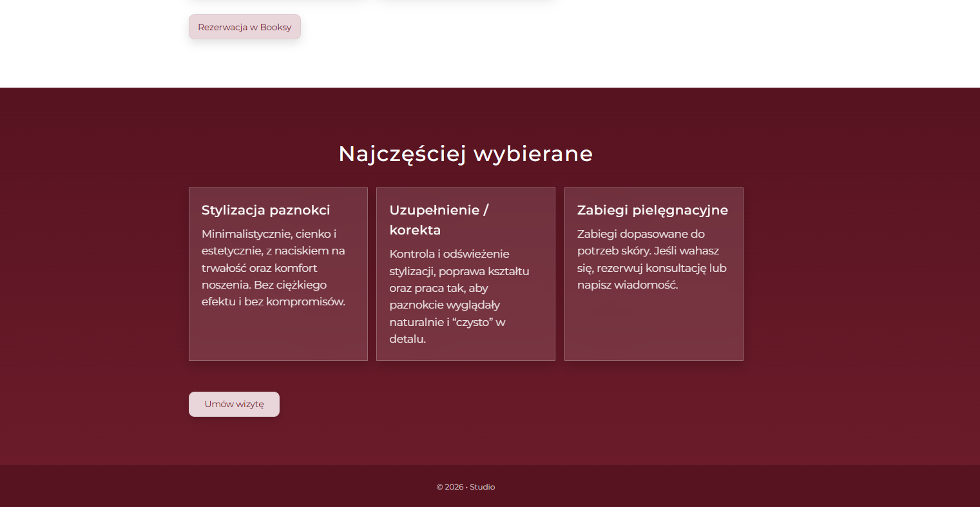
Task: Select the "Stylizacja paznokci" card
Action: point(278,274)
